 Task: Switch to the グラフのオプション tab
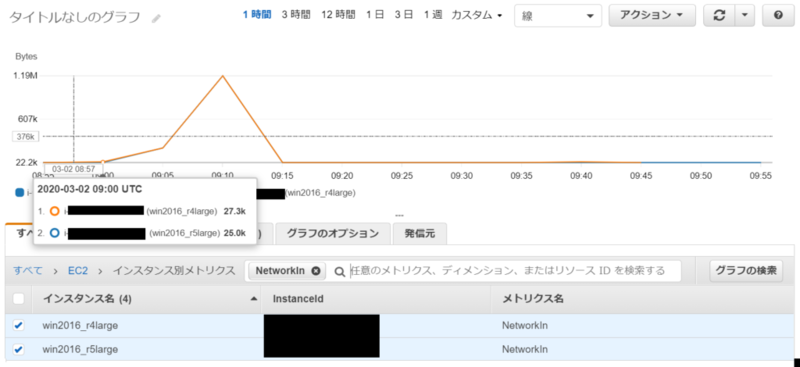(x=333, y=234)
